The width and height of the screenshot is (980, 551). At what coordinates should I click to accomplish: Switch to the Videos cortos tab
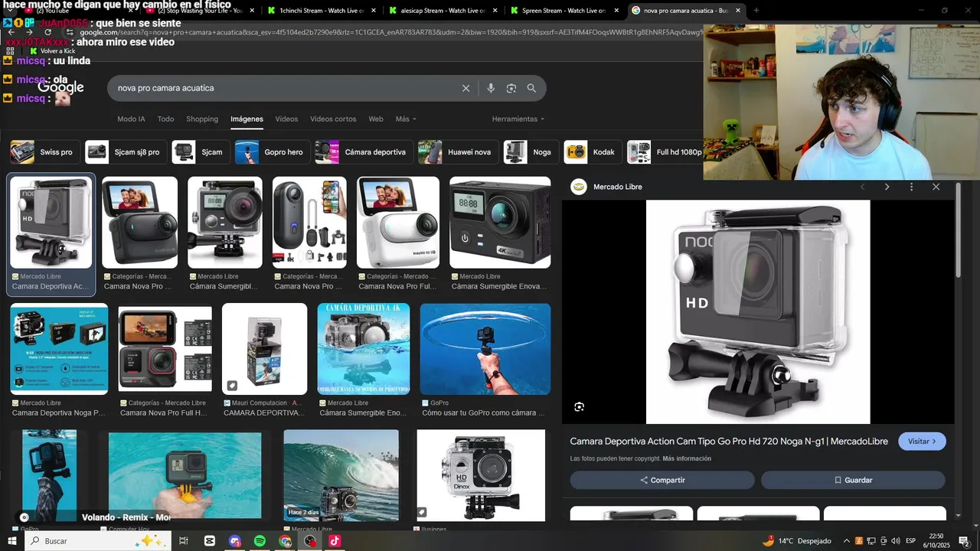[x=333, y=119]
